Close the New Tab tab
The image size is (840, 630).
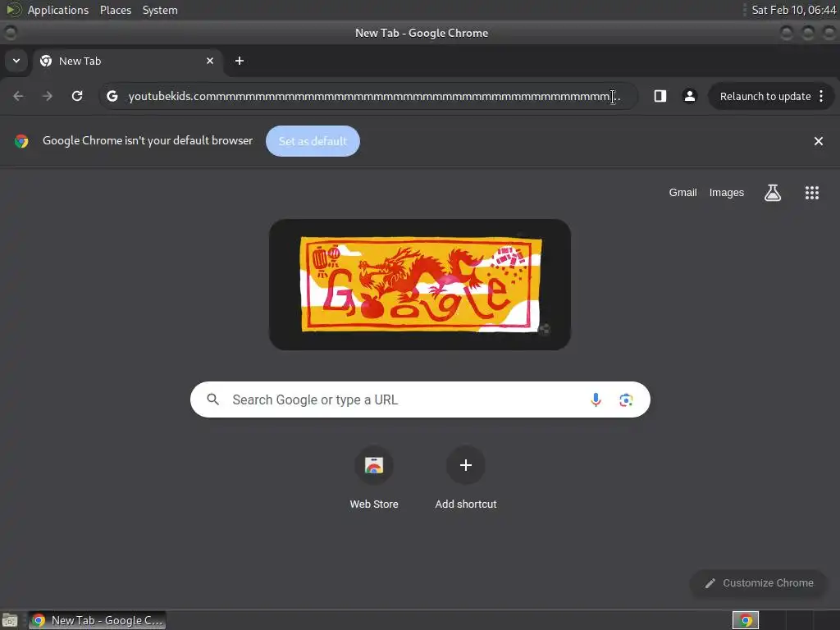pyautogui.click(x=210, y=61)
